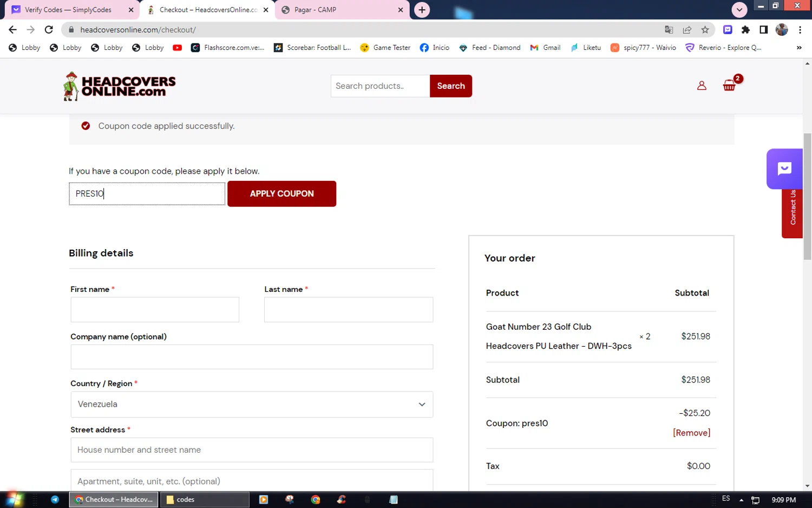Open the Chrome profile avatar
Screen dimensions: 812x508
click(x=782, y=30)
